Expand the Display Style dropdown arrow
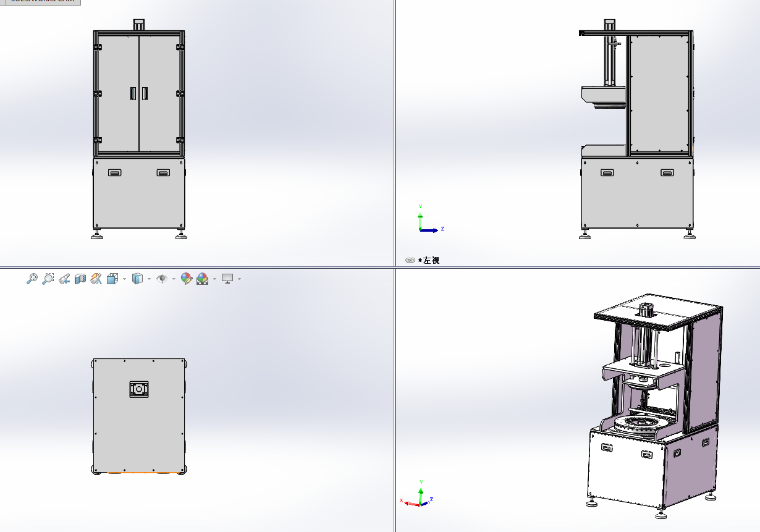Image resolution: width=760 pixels, height=532 pixels. point(149,279)
